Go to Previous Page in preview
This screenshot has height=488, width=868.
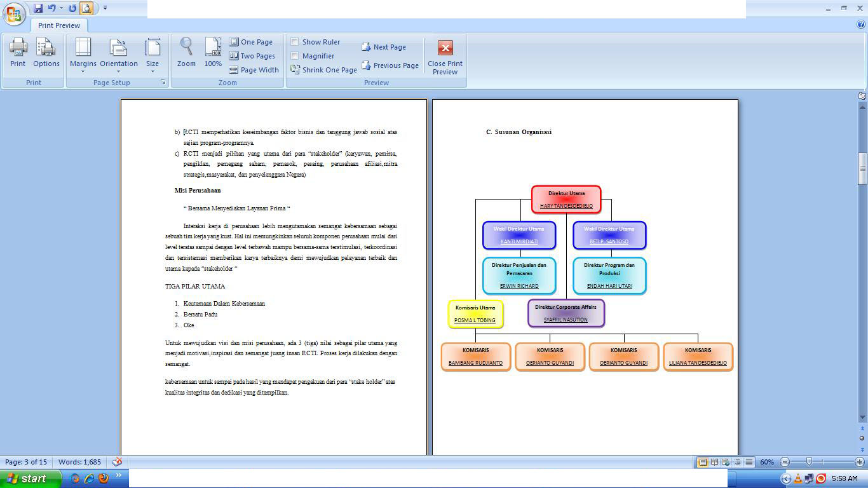pos(390,65)
